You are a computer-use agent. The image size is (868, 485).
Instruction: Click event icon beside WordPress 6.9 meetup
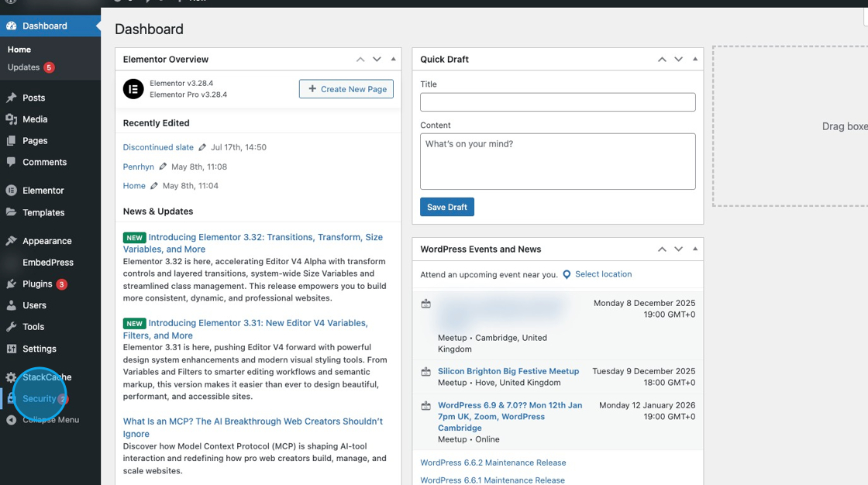click(x=425, y=406)
